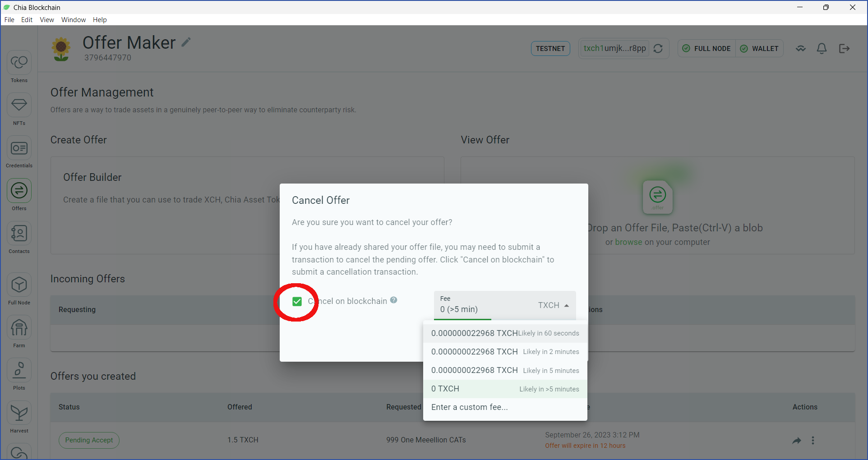Open the Plots sidebar icon
Screen dimensions: 868x460
tap(19, 370)
